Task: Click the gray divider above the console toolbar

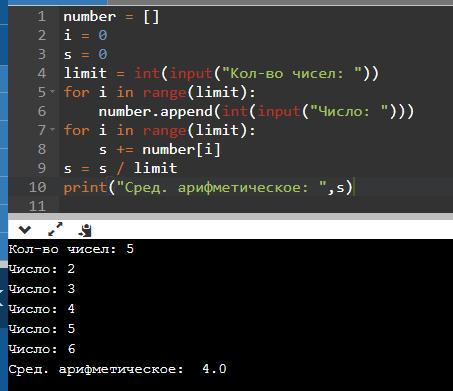Action: [230, 216]
